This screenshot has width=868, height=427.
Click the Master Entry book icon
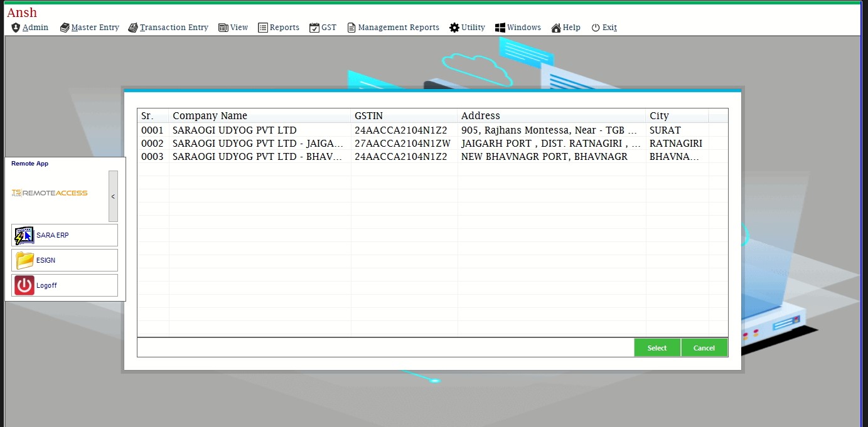(x=65, y=28)
